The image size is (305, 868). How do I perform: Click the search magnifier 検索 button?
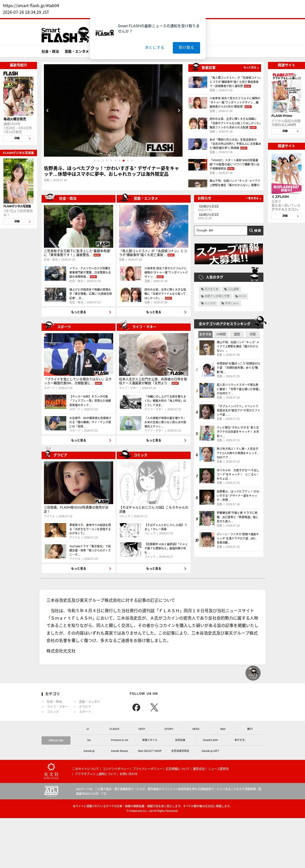[255, 231]
